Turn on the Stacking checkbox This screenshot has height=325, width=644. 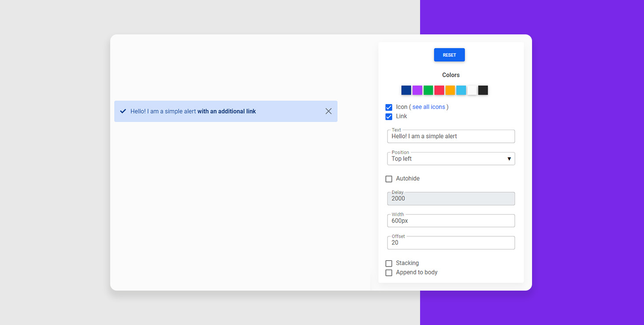pos(389,263)
